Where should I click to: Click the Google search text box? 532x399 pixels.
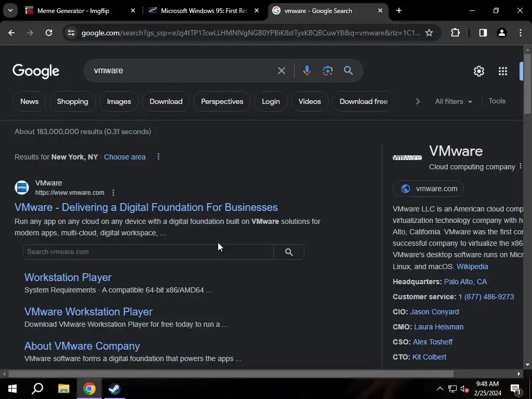click(x=183, y=71)
